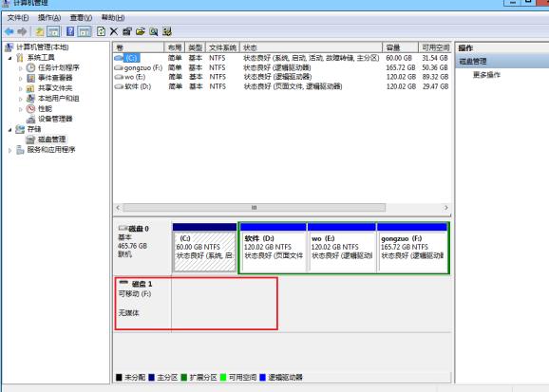Click the 任务计划程序 clock icon
The height and width of the screenshot is (392, 549).
click(x=30, y=67)
